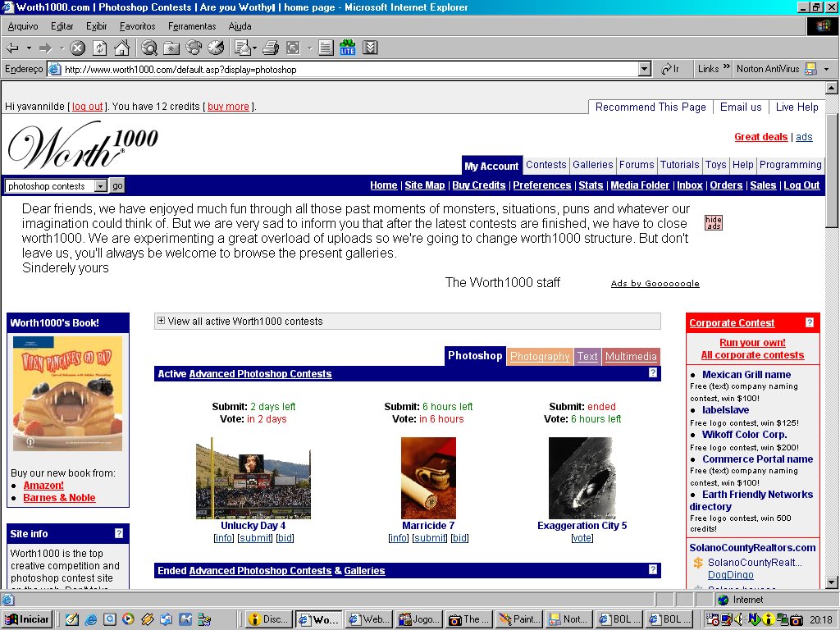Image resolution: width=840 pixels, height=630 pixels.
Task: Switch to Paint taskbar window
Action: click(519, 619)
